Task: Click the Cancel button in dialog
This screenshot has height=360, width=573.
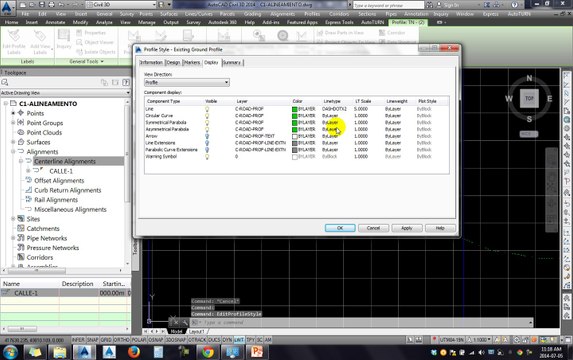Action: tap(373, 228)
